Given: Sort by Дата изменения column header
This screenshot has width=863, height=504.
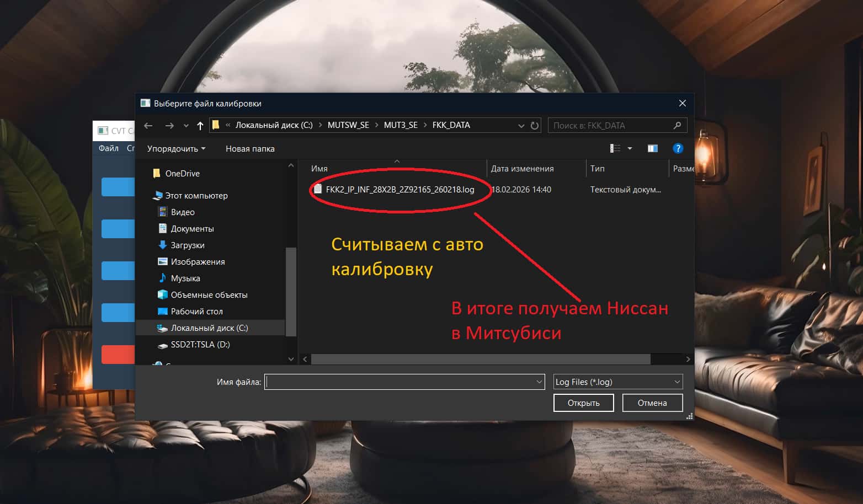Looking at the screenshot, I should click(522, 169).
